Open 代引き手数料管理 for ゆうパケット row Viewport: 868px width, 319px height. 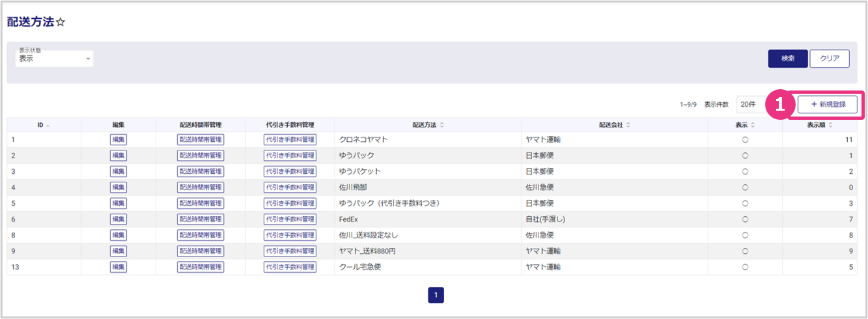290,171
